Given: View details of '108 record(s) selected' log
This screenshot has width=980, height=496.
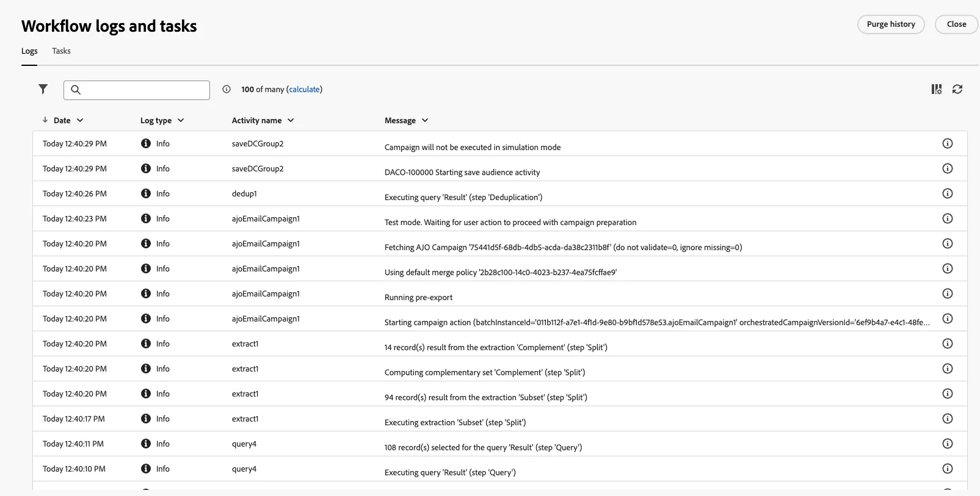Looking at the screenshot, I should pos(948,444).
